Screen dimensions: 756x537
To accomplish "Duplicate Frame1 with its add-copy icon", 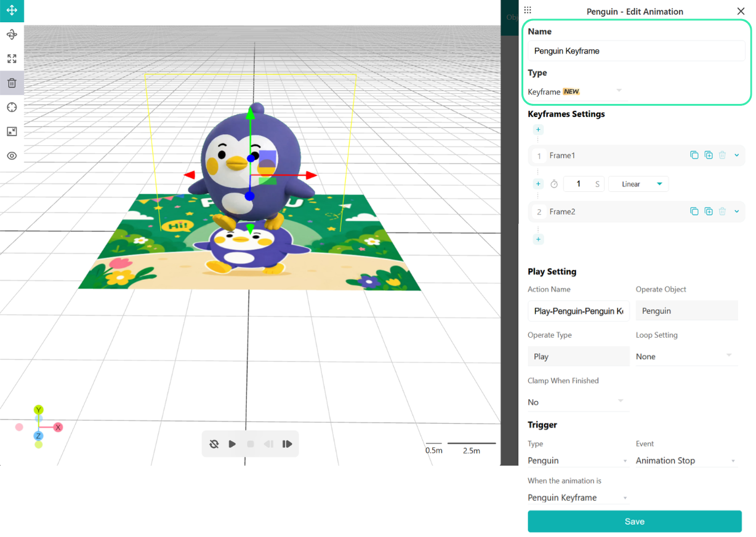I will point(709,156).
